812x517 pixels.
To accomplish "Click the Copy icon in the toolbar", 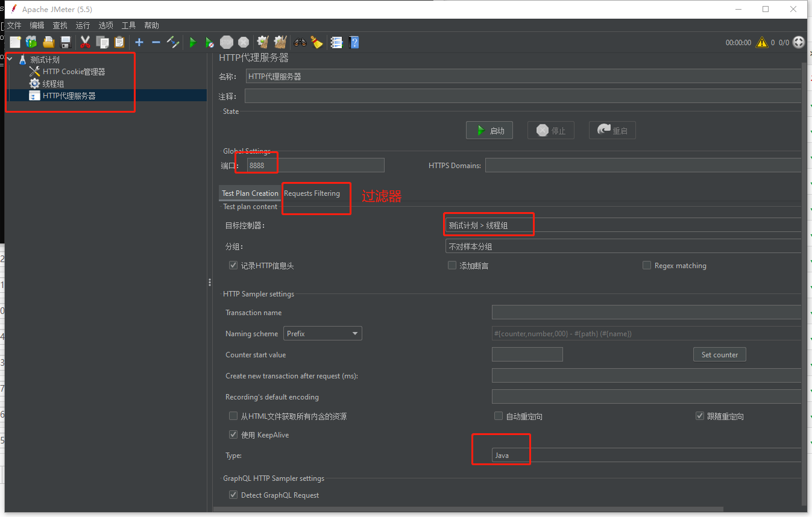I will click(x=102, y=42).
